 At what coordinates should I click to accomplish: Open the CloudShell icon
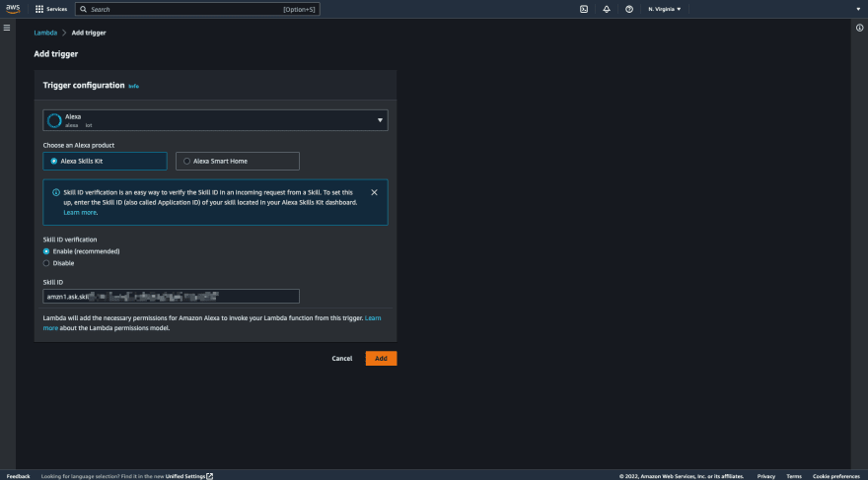584,9
